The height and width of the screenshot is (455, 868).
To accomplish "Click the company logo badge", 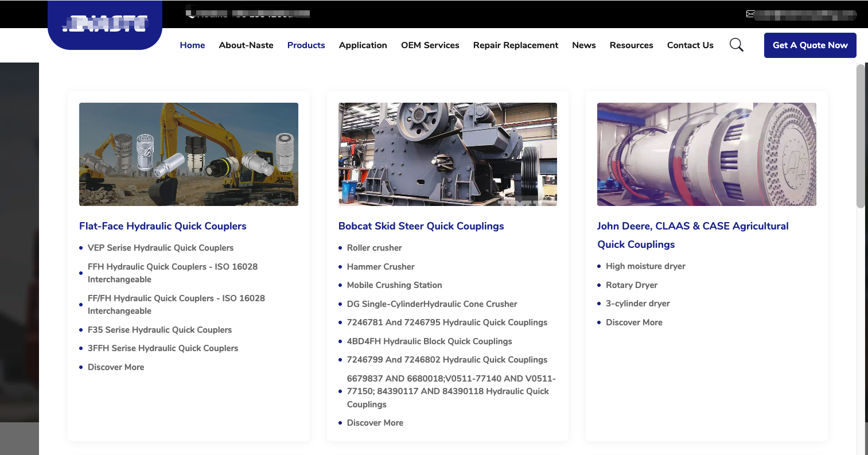I will tap(105, 25).
